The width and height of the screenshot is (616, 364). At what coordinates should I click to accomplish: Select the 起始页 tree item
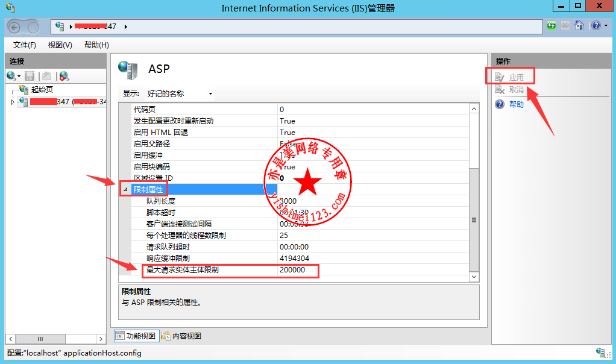tap(42, 90)
